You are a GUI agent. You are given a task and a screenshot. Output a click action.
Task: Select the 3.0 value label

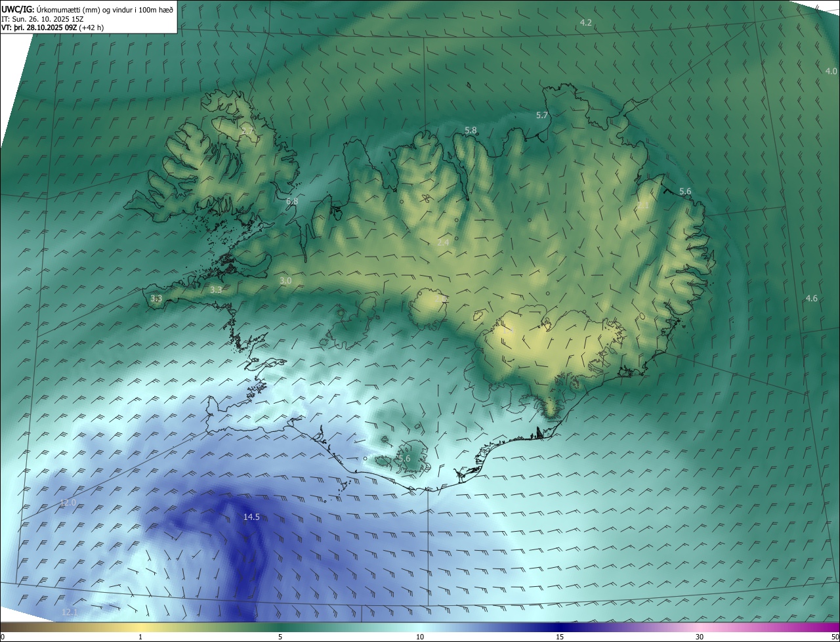(285, 281)
